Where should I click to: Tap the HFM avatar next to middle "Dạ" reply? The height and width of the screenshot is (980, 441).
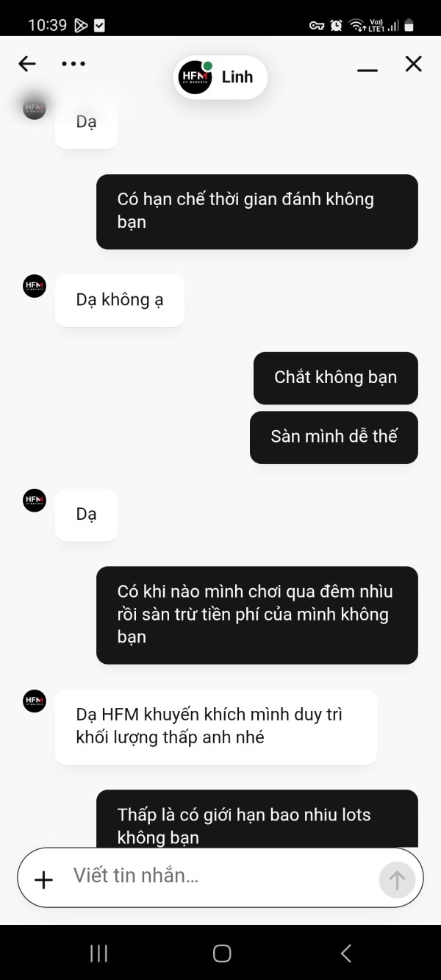35,501
